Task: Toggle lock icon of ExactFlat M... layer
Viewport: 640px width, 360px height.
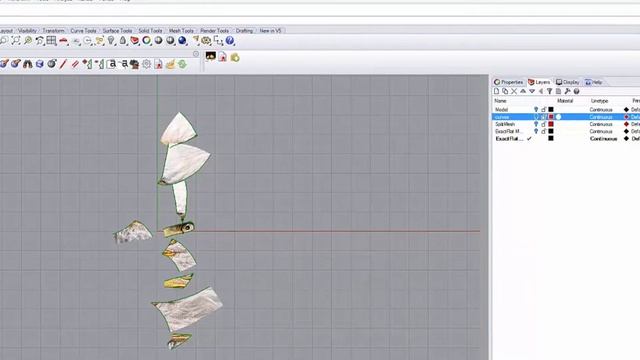Action: (x=544, y=131)
